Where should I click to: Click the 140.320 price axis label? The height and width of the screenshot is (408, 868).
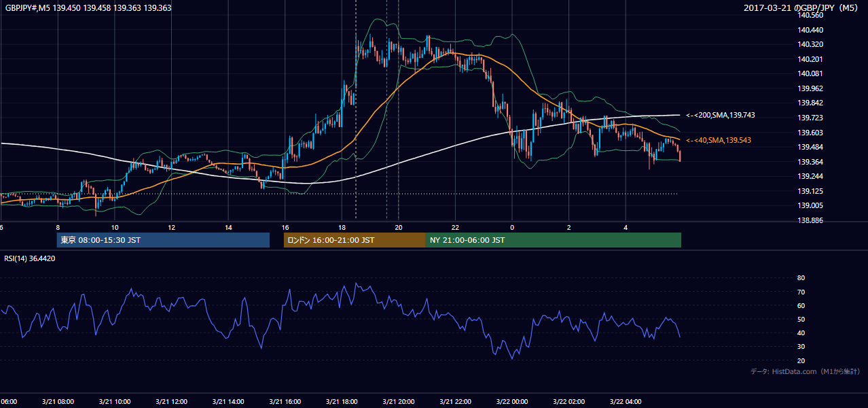point(811,44)
